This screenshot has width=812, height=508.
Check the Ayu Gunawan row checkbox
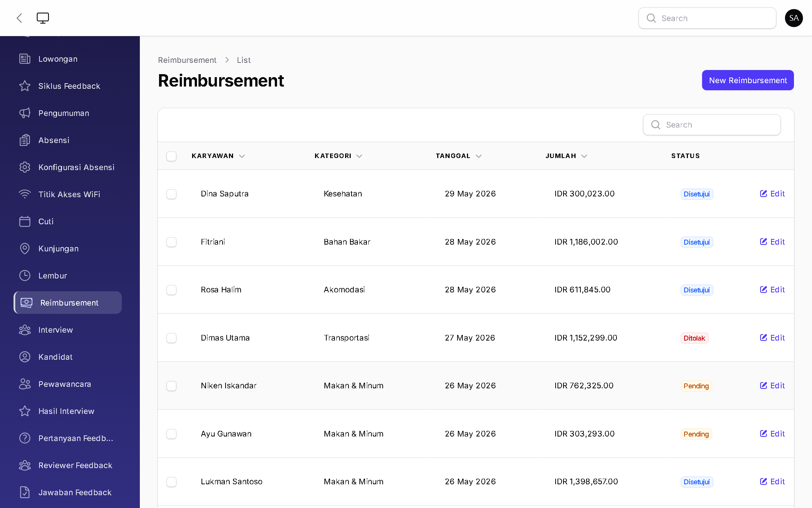click(171, 434)
